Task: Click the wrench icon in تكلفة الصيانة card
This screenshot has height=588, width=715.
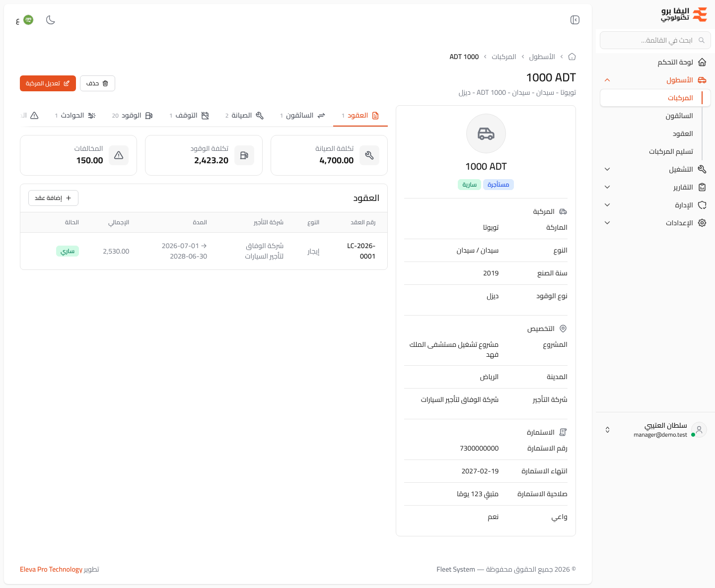Action: (369, 155)
